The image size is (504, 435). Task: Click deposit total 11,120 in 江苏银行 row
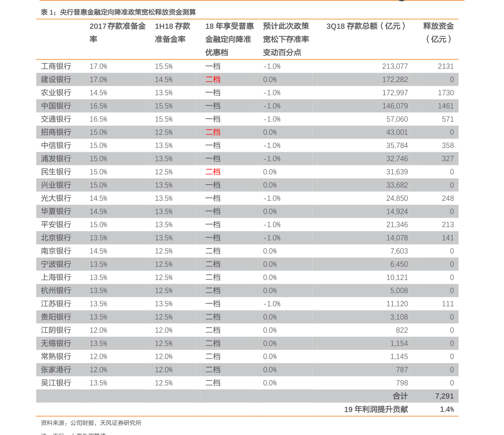pyautogui.click(x=397, y=304)
